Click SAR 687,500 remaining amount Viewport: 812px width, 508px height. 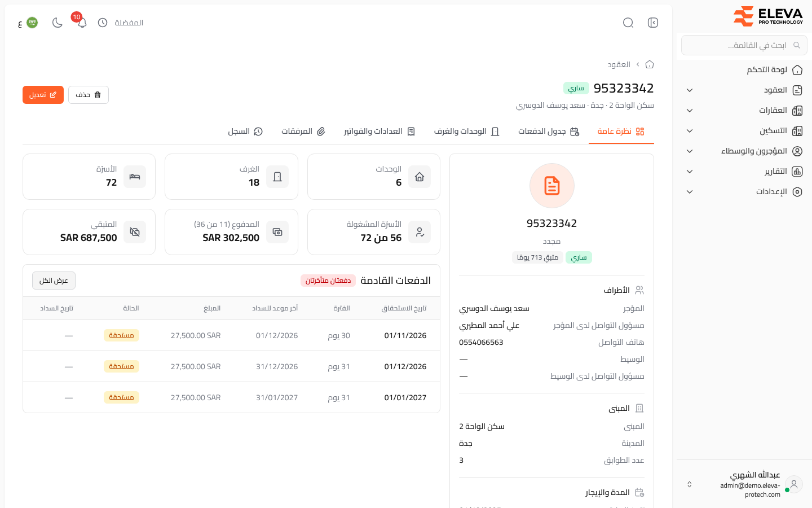tap(89, 238)
